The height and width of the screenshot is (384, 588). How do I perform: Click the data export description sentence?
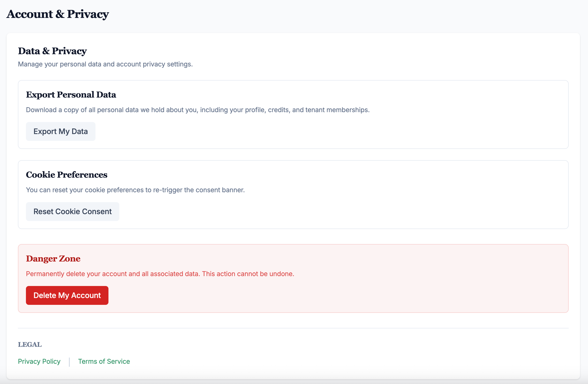point(198,110)
